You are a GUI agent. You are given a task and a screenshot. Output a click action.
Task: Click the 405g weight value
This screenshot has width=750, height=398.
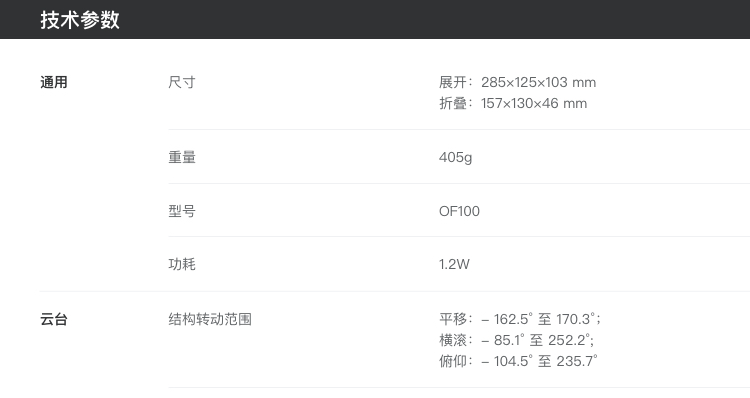[x=455, y=157]
